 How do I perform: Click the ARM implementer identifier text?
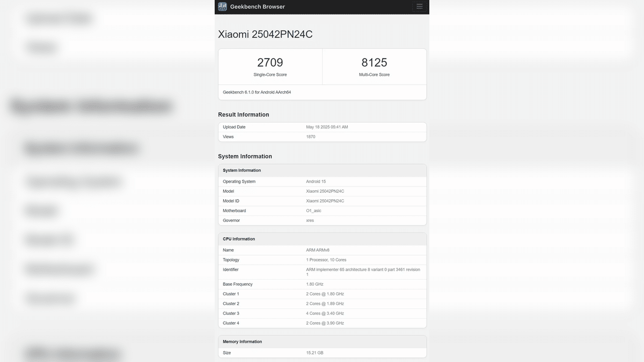point(363,272)
